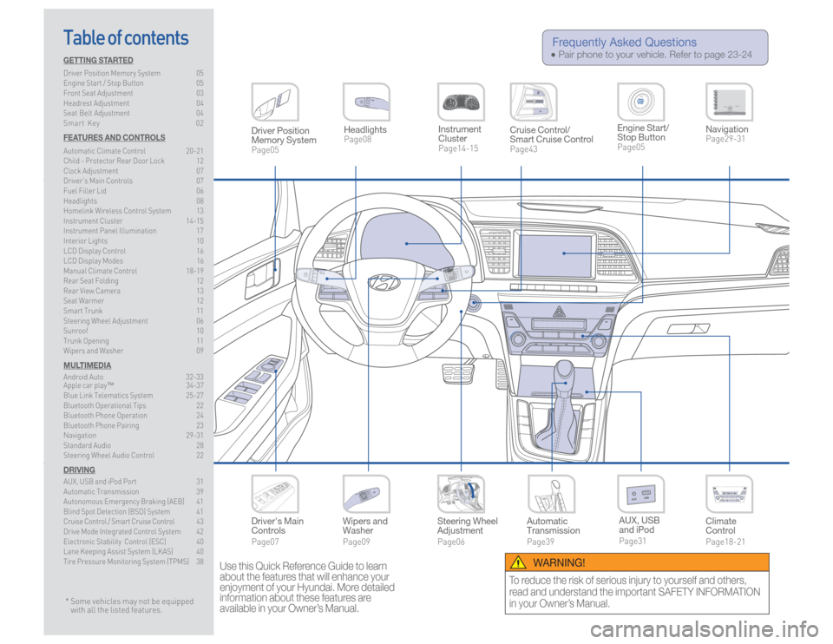Click the Frequently Asked Questions box
This screenshot has height=644, width=833.
(654, 48)
